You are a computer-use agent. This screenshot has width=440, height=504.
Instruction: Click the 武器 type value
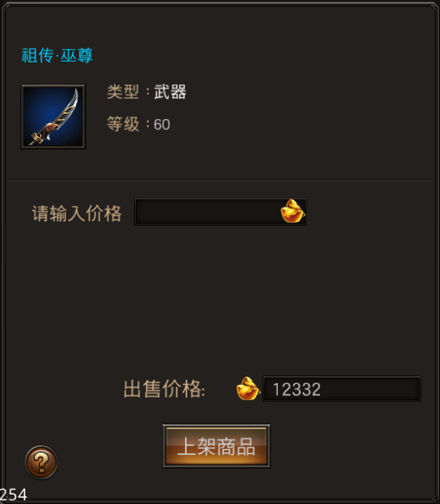tap(170, 92)
